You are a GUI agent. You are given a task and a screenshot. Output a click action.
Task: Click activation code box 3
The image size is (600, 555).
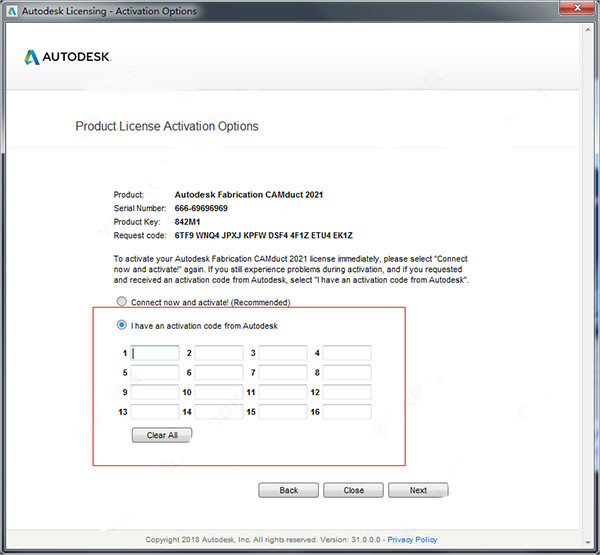[x=283, y=353]
